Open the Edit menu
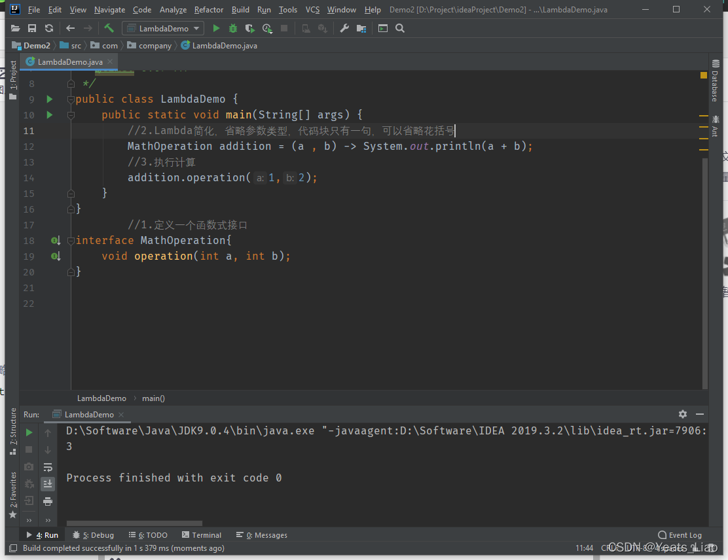The width and height of the screenshot is (728, 560). [x=55, y=10]
